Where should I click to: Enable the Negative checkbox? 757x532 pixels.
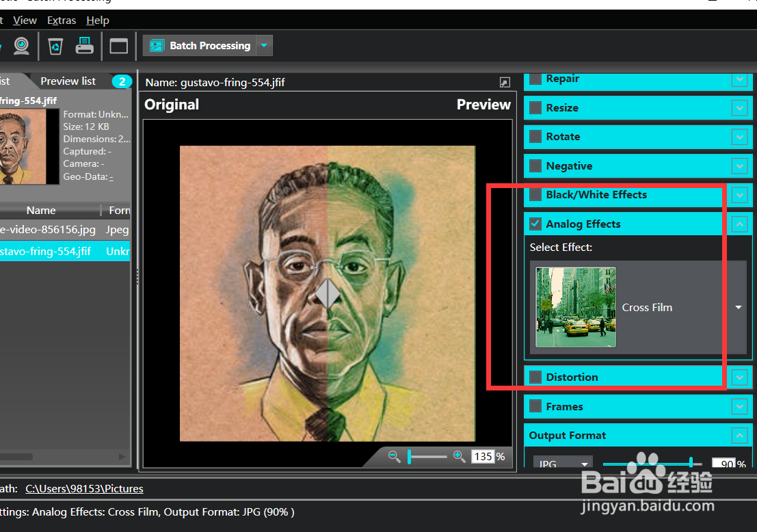(x=535, y=166)
